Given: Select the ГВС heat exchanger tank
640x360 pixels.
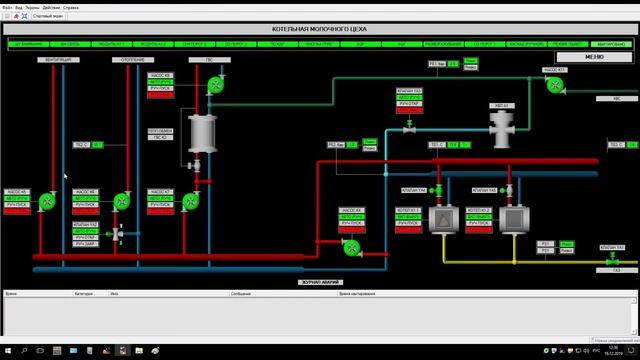Looking at the screenshot, I should coord(202,134).
